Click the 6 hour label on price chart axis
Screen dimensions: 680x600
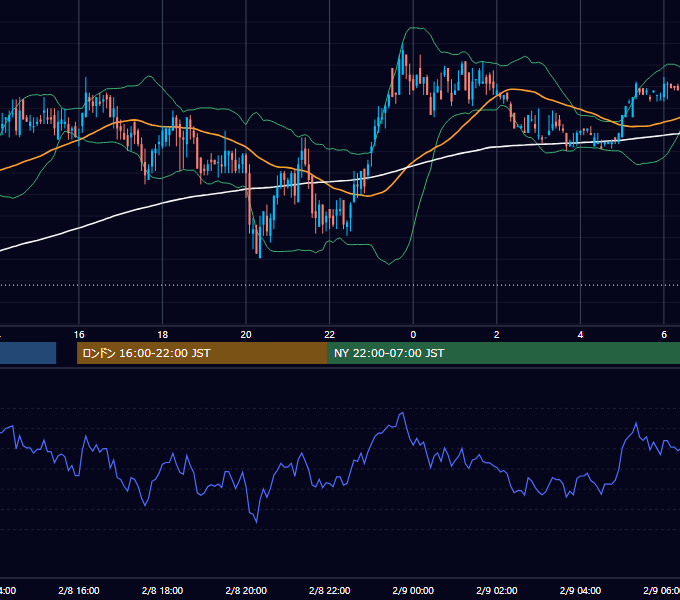664,335
